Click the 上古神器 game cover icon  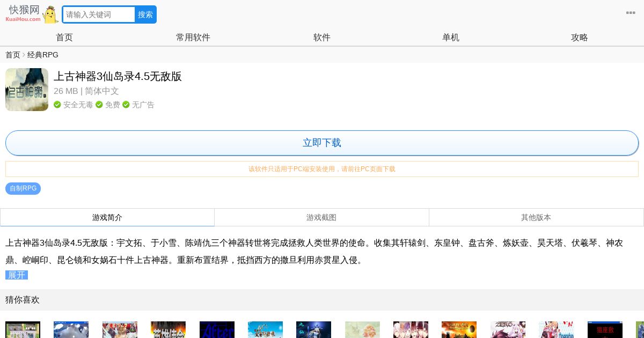27,90
